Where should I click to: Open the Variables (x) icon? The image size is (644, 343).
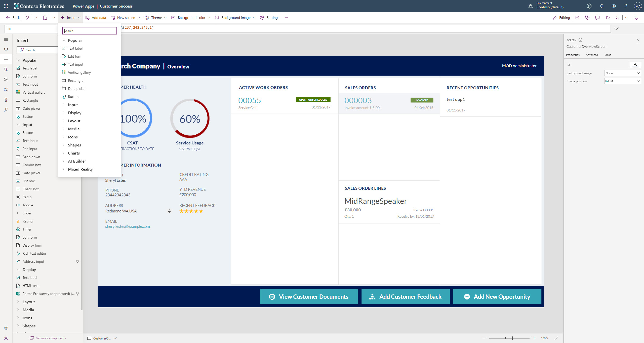[6, 89]
